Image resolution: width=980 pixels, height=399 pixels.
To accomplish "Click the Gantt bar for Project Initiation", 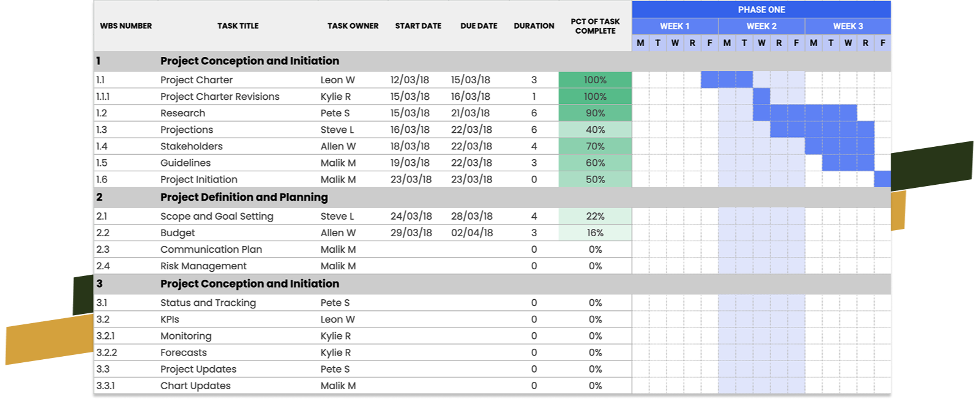I will point(882,179).
